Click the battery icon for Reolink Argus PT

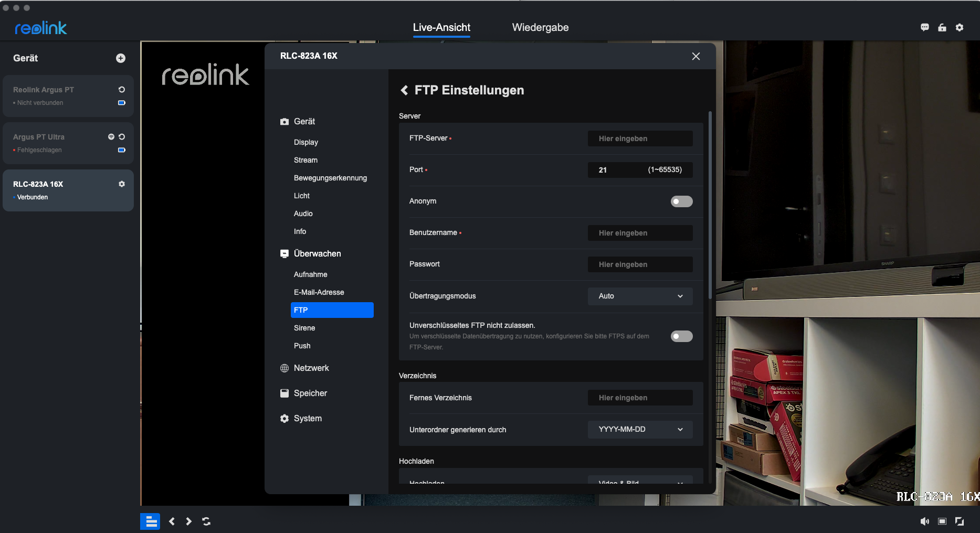pos(122,103)
